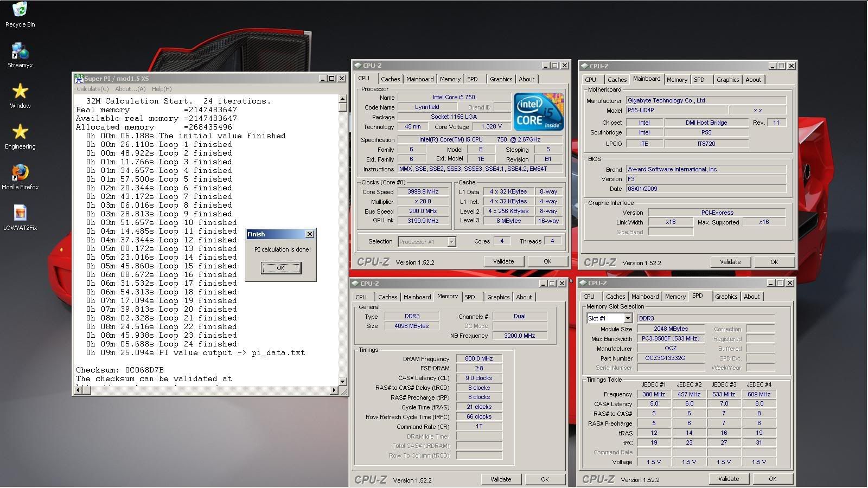Open the Streamyx desktop shortcut

20,52
